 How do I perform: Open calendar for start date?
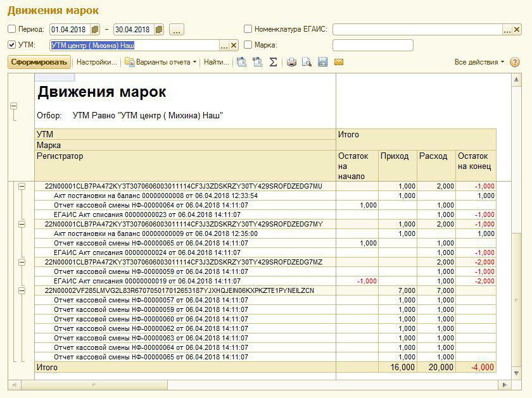coord(95,30)
